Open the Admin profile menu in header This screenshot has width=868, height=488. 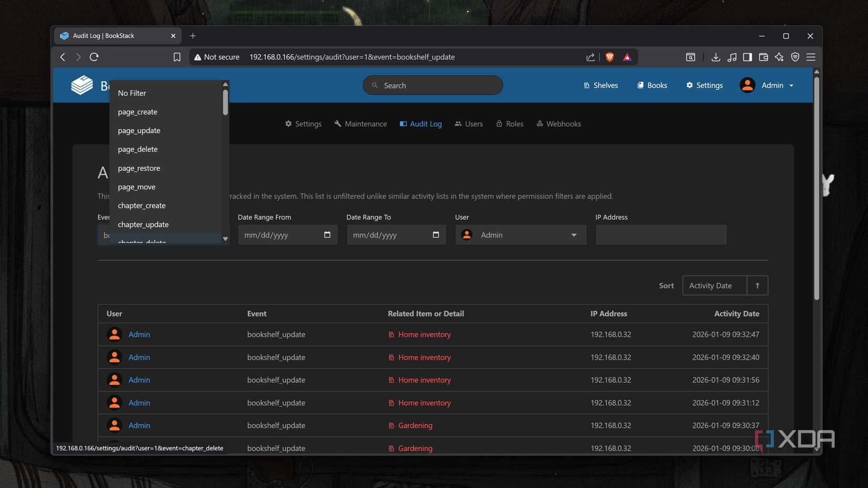(767, 85)
